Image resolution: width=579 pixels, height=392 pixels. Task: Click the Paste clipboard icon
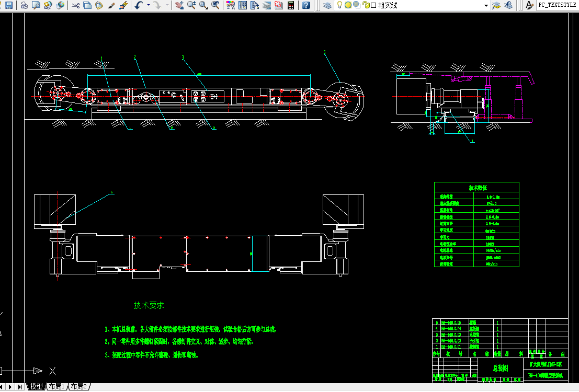click(x=99, y=5)
